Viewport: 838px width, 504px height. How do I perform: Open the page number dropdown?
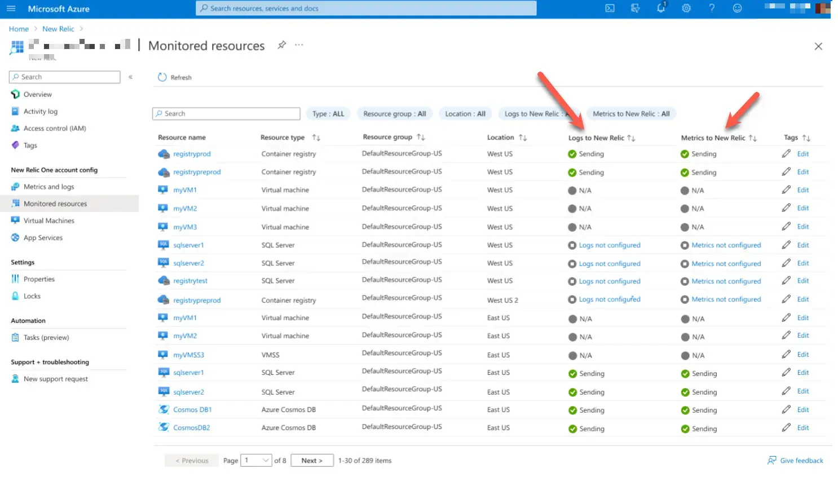point(256,461)
